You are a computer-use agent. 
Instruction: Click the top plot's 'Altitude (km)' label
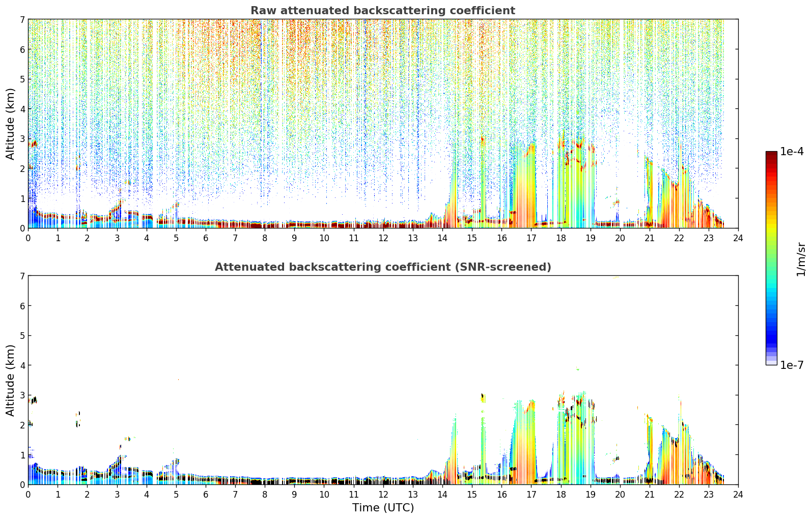(x=11, y=124)
